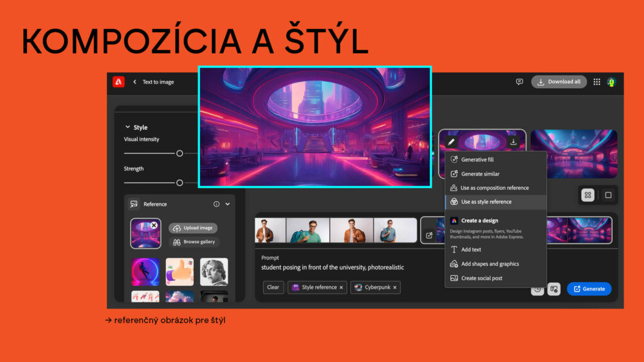Select the student in the green shirt thumbnail

pos(308,230)
